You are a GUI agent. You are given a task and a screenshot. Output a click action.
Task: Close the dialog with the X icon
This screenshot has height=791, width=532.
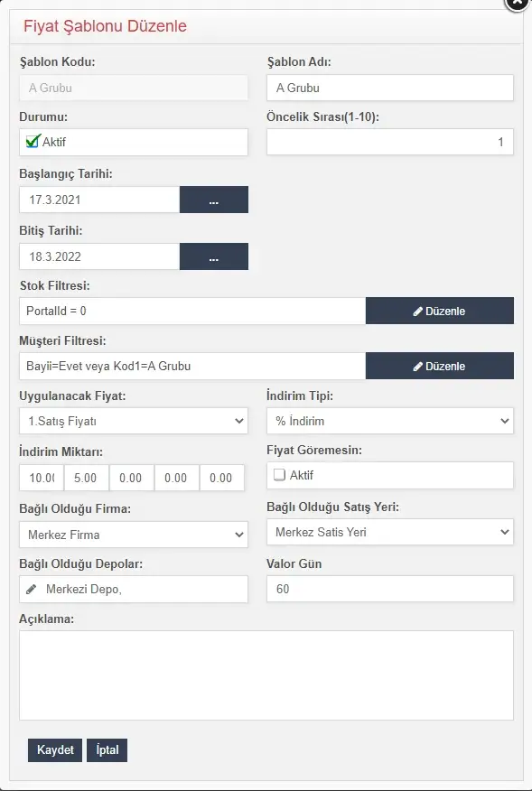[x=518, y=4]
